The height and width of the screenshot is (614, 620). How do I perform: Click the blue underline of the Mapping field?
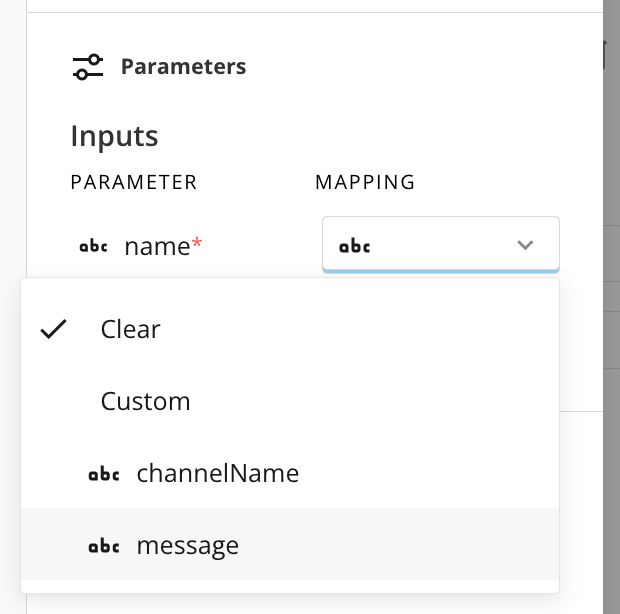440,271
